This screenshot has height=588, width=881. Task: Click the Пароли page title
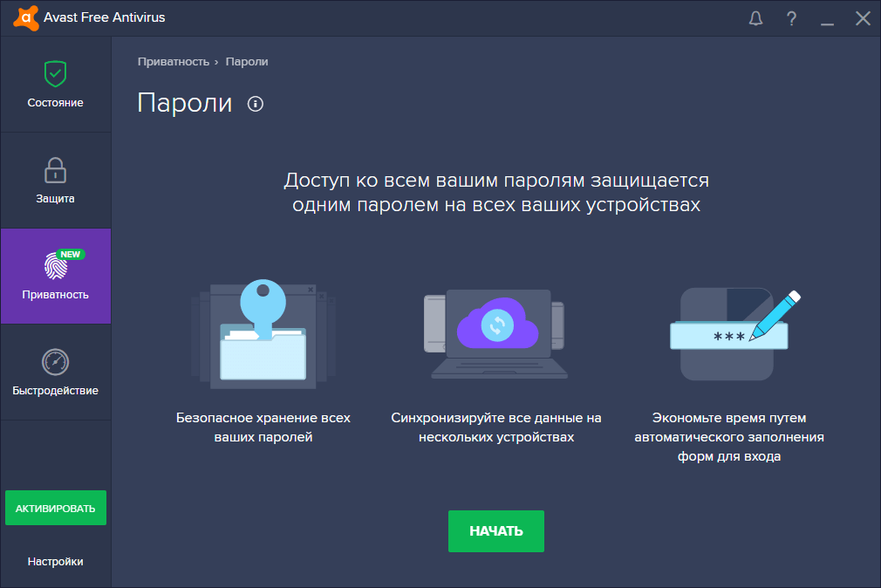point(185,104)
